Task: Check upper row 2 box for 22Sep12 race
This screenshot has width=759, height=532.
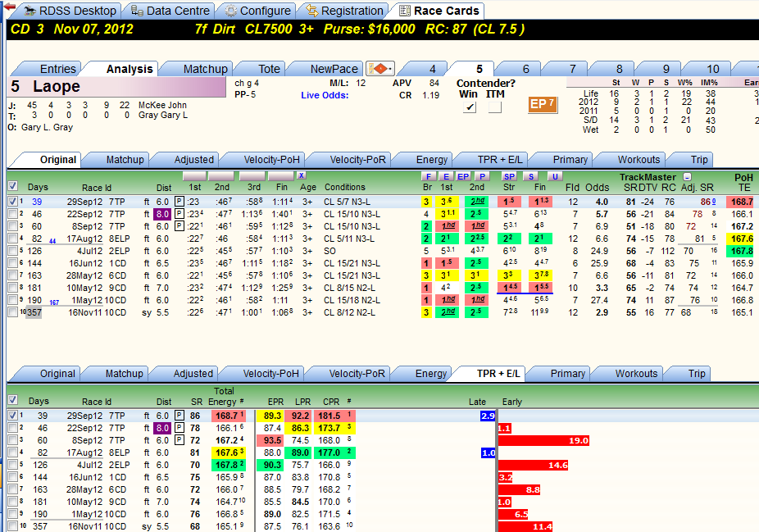Action: point(13,214)
